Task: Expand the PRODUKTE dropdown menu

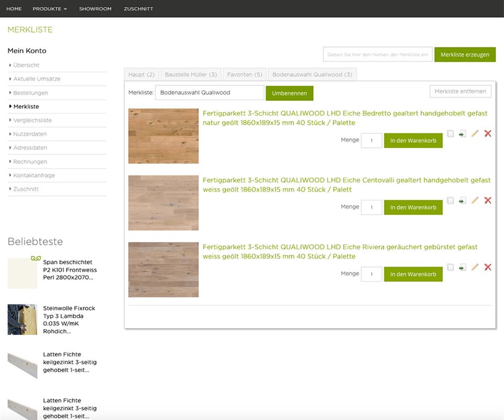Action: tap(50, 9)
